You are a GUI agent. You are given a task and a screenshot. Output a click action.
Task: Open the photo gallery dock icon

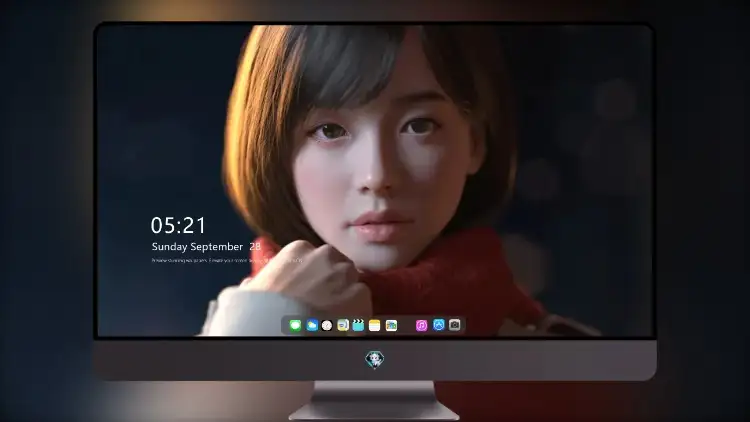[391, 325]
